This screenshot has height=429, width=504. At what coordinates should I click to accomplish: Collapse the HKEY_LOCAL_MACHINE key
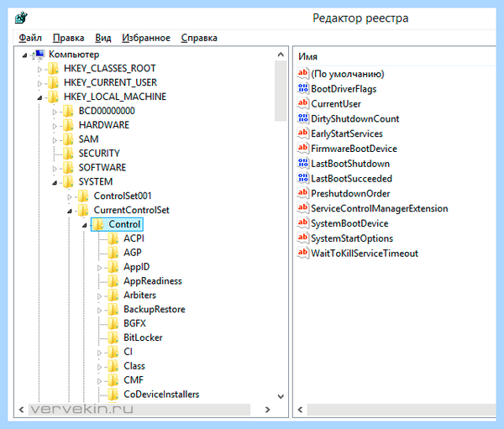(x=39, y=97)
